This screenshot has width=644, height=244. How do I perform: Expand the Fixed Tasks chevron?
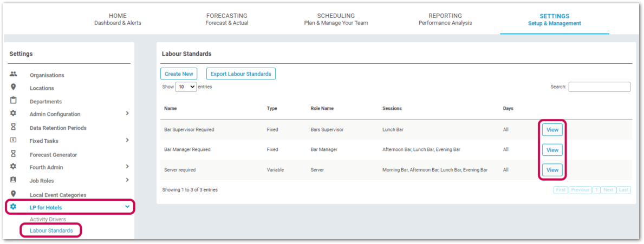[127, 140]
